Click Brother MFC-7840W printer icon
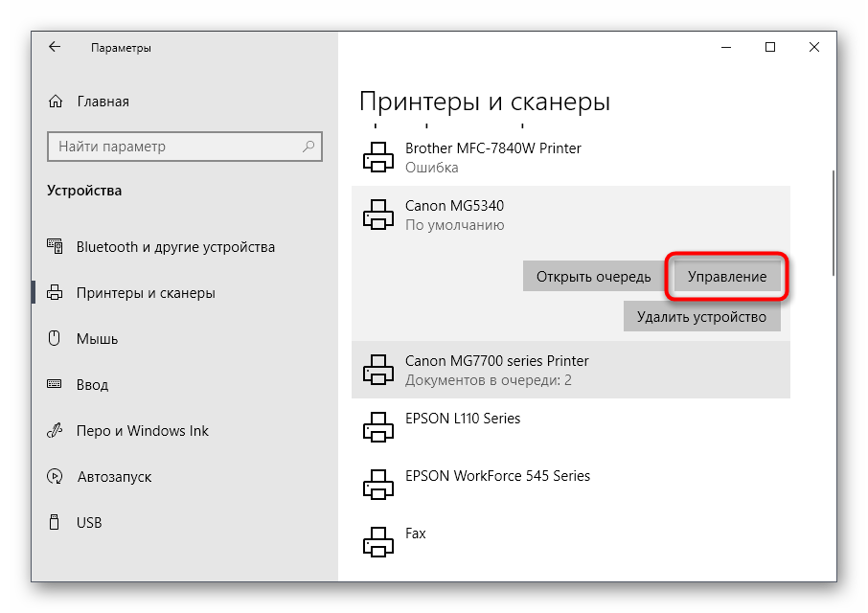The height and width of the screenshot is (613, 868). tap(378, 157)
